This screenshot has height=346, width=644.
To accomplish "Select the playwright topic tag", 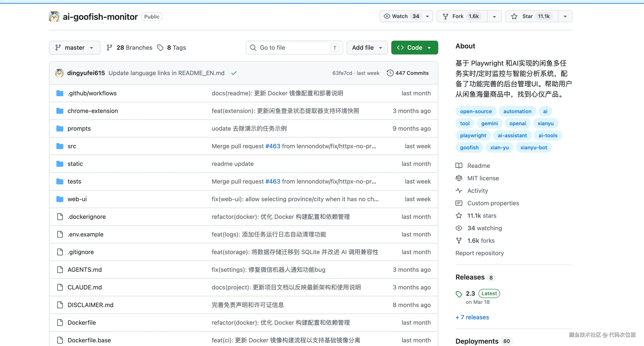I will 473,135.
